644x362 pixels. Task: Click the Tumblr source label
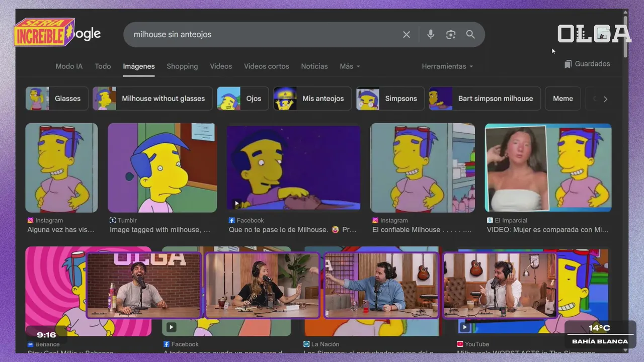[x=127, y=220]
